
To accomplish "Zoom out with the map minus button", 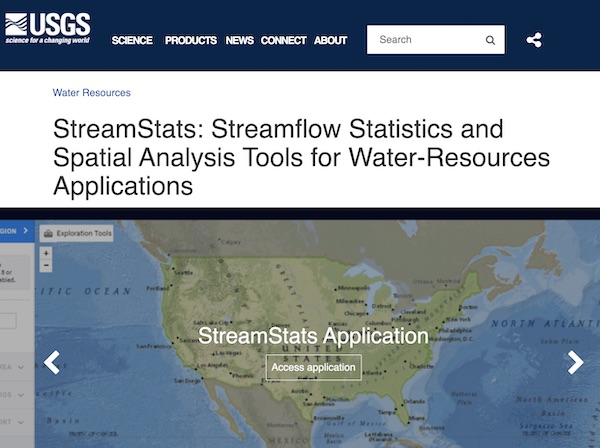I will pos(46,266).
